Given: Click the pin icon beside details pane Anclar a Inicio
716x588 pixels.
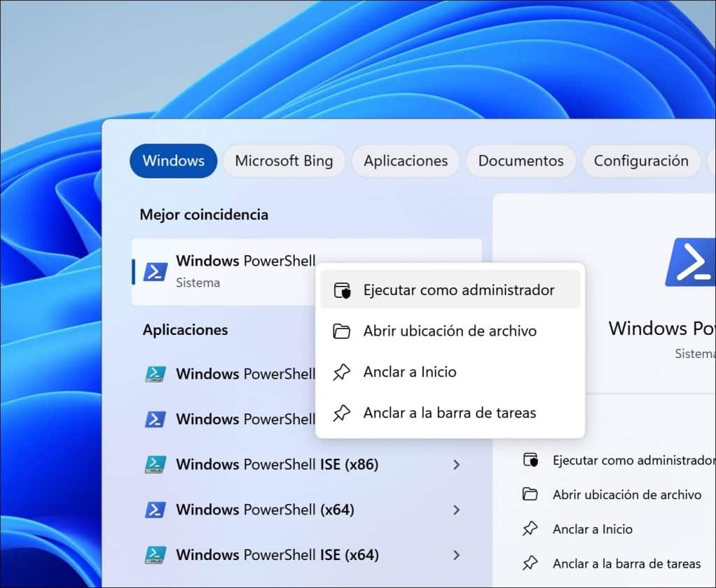Looking at the screenshot, I should 530,529.
